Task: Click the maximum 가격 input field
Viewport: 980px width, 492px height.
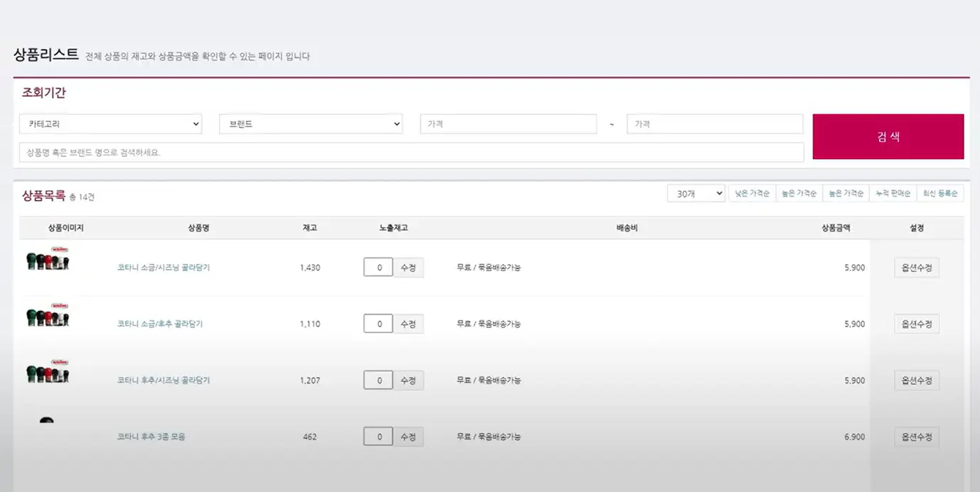Action: click(714, 124)
